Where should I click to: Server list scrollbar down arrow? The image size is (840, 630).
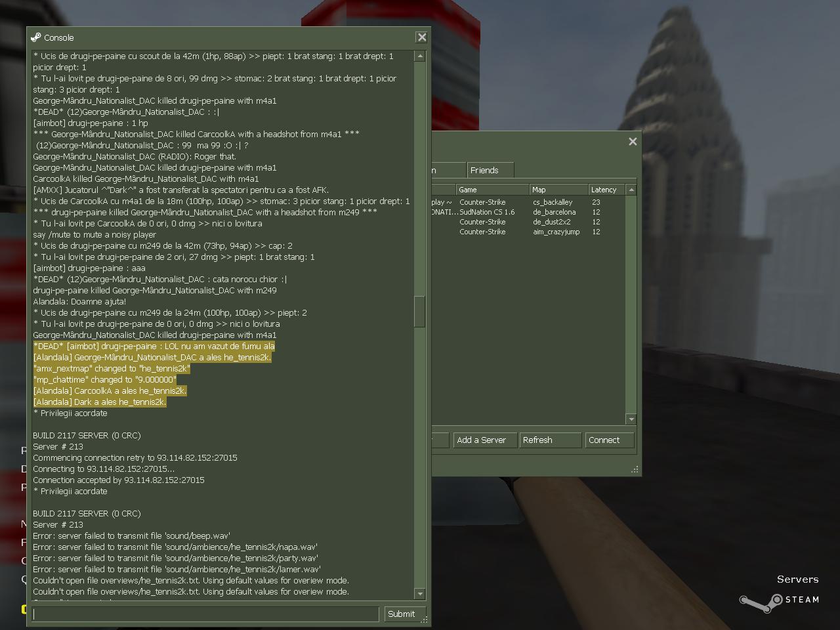tap(631, 419)
